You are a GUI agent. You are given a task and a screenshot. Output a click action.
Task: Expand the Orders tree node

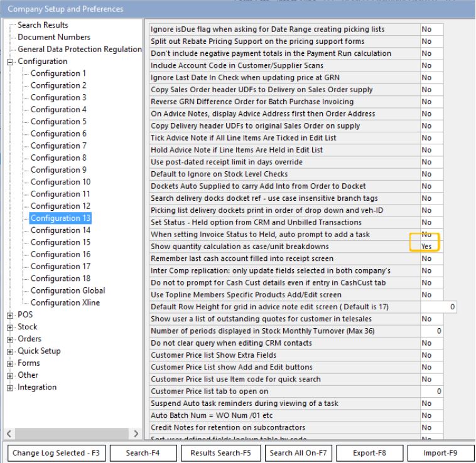coord(10,339)
